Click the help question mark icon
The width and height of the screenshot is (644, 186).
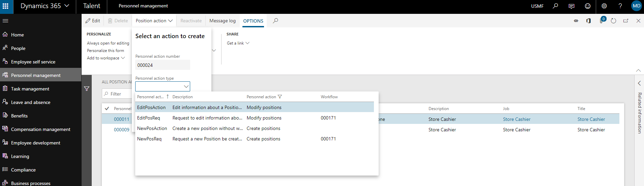620,6
